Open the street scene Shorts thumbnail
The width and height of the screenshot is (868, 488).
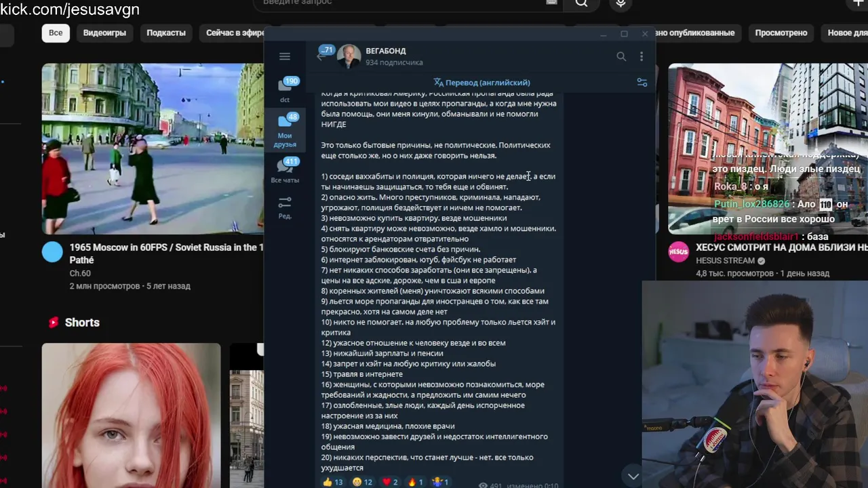click(x=246, y=415)
